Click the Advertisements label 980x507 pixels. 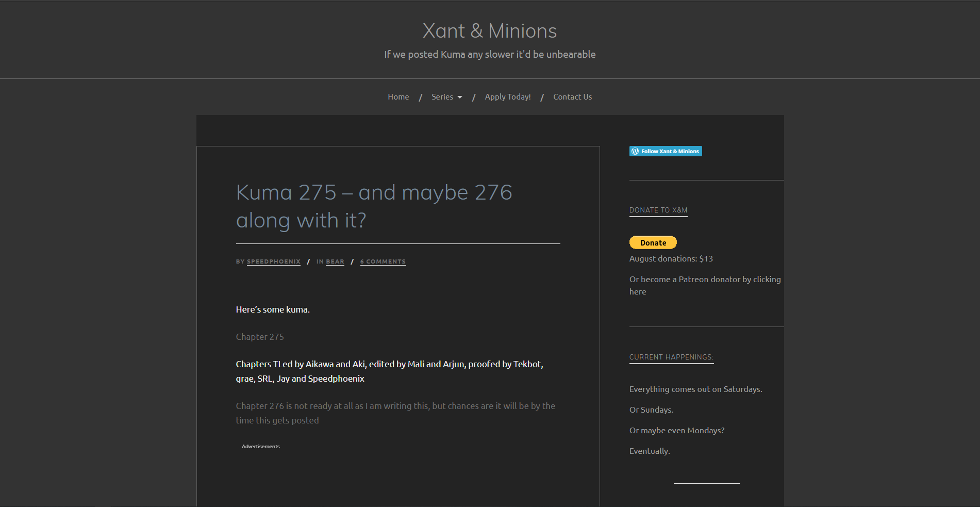point(260,447)
